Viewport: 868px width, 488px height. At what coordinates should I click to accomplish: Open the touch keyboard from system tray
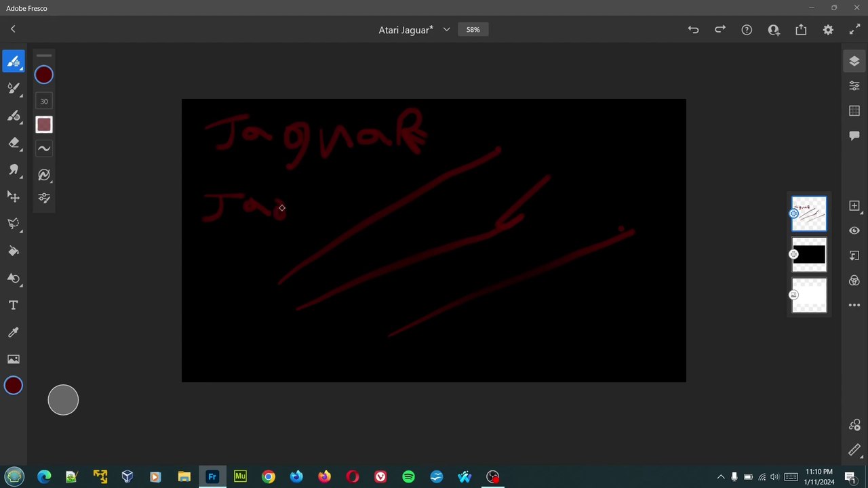pos(791,476)
